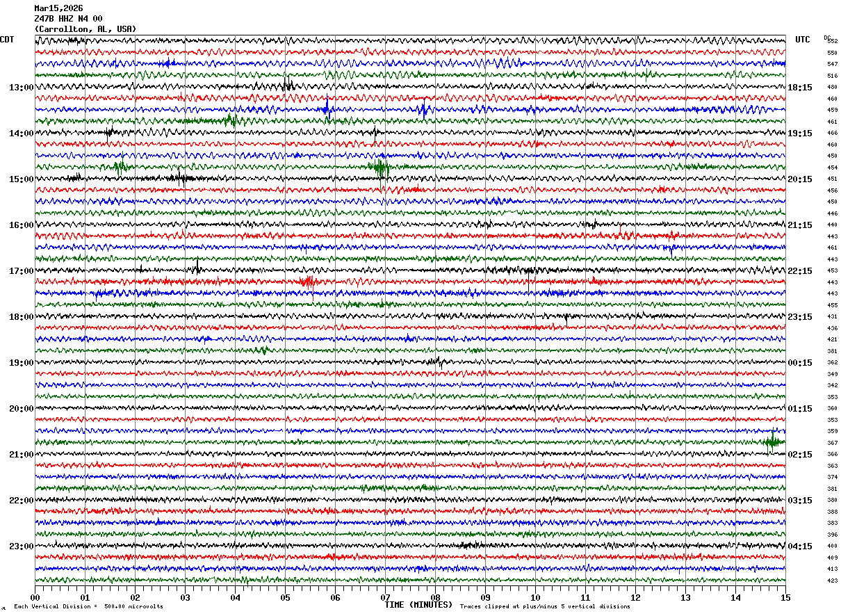Viewport: 841px width, 616px height.
Task: Click the 04:15 UTC time label
Action: tap(799, 546)
